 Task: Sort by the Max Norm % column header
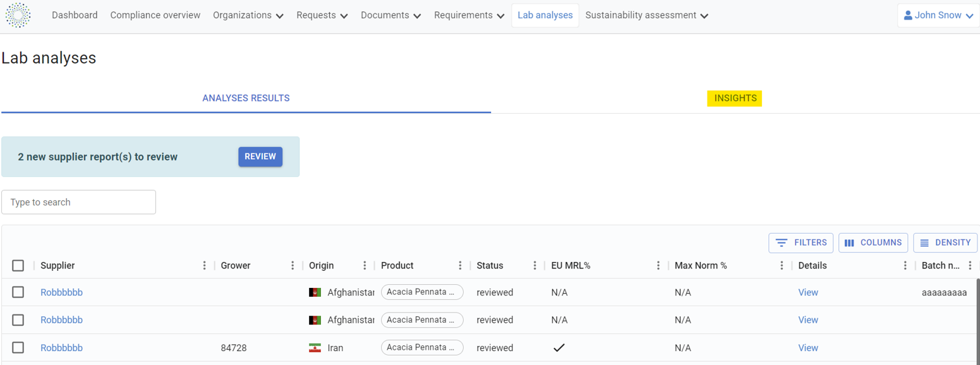[x=701, y=266]
